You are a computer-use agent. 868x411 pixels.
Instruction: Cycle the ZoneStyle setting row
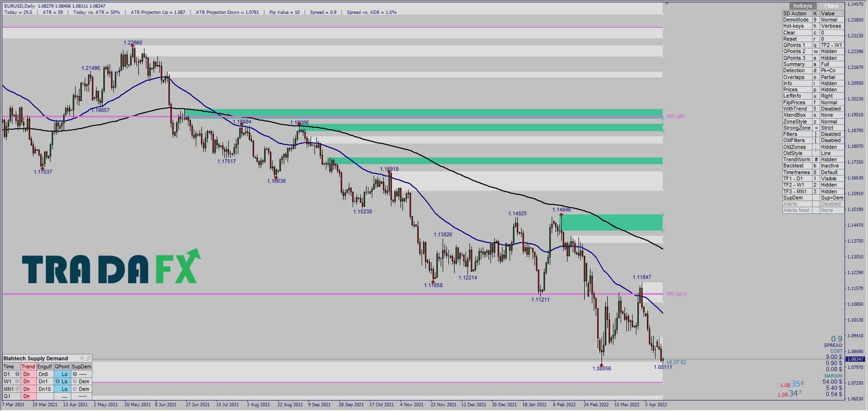pyautogui.click(x=813, y=122)
